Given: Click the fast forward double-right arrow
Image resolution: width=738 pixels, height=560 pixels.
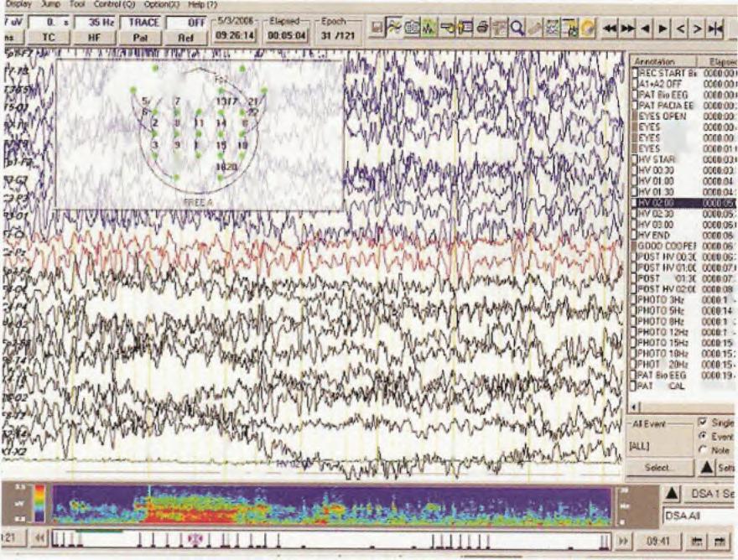Looking at the screenshot, I should click(x=627, y=29).
